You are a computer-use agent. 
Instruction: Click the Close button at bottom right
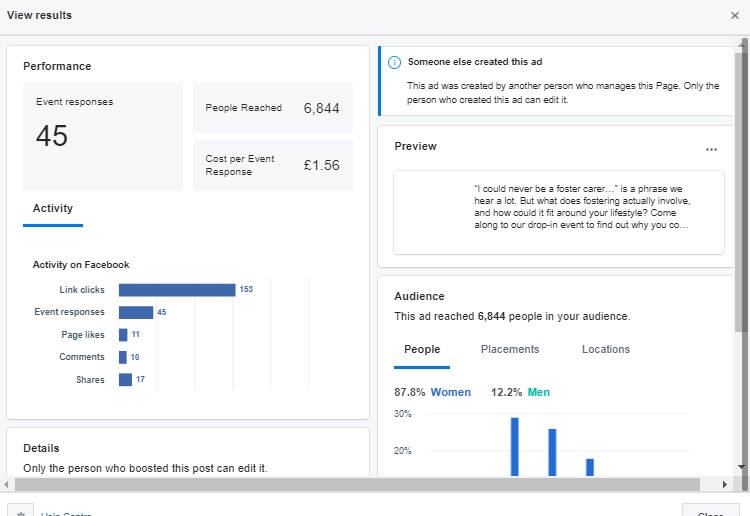(x=710, y=512)
